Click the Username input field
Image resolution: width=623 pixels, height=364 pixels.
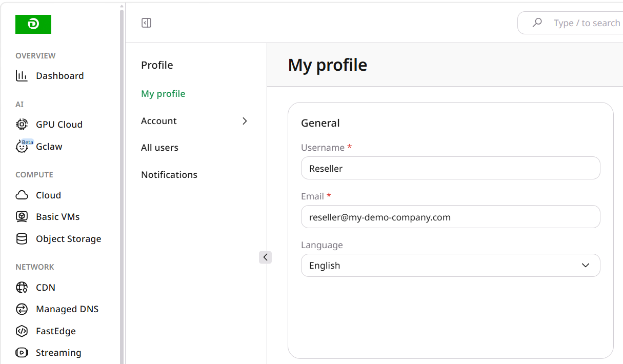point(450,168)
